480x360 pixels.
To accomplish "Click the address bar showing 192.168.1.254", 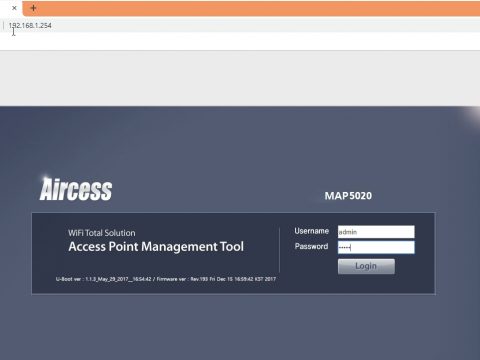I will (240, 25).
